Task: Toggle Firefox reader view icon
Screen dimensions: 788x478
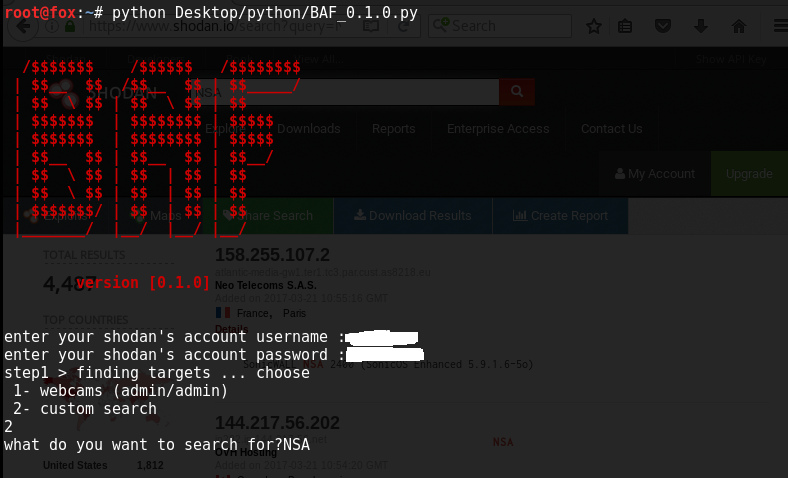Action: 371,26
